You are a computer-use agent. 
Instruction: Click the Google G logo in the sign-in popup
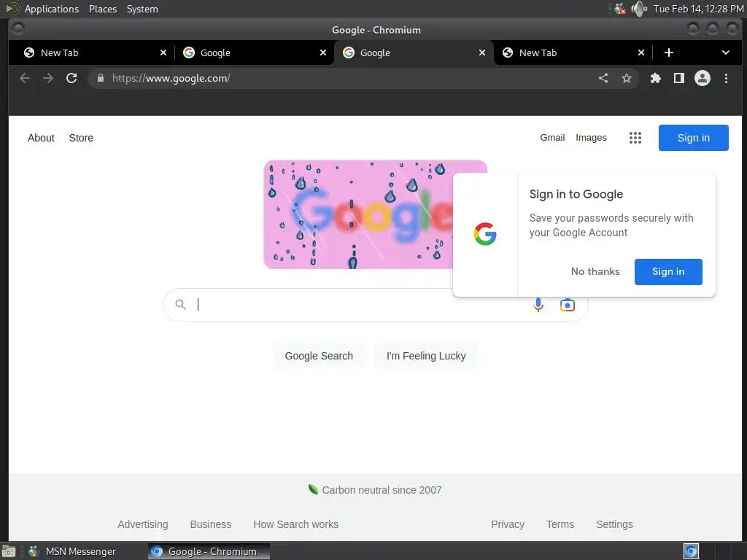[485, 234]
